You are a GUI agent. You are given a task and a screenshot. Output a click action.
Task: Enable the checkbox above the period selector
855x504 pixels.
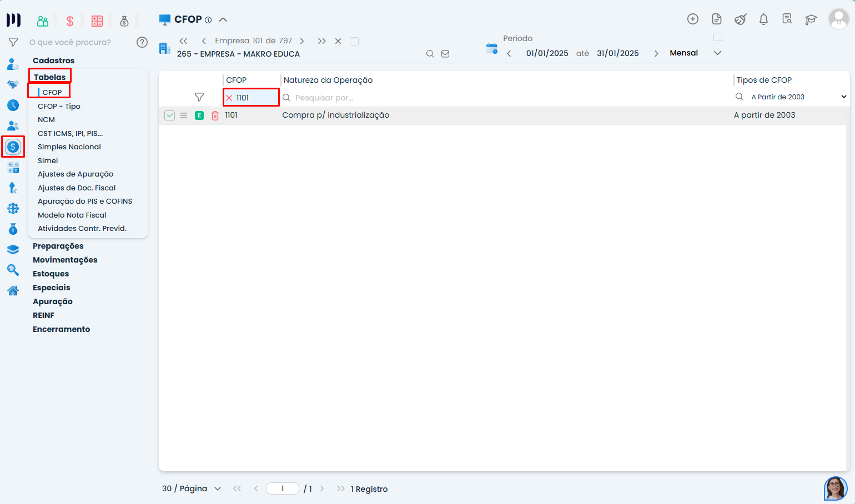(x=718, y=37)
